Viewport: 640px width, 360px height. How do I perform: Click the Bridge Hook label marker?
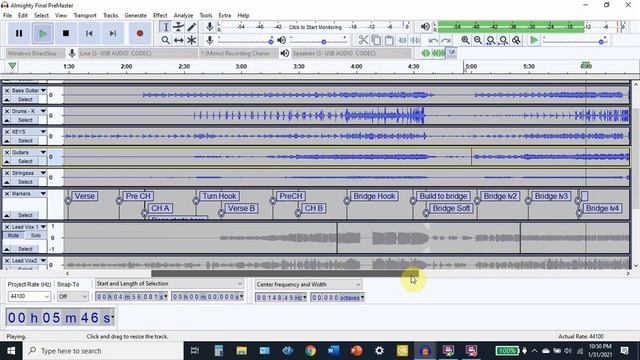pos(374,196)
